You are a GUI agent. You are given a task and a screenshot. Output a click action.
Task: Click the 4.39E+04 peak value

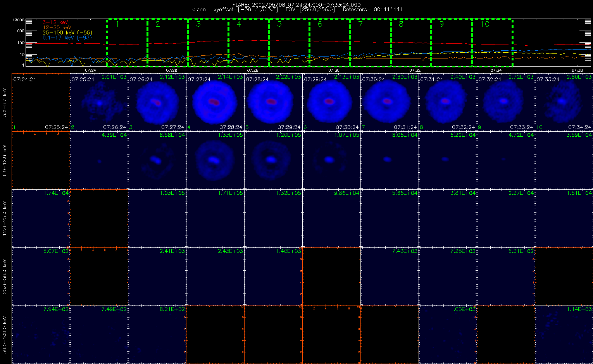tap(114, 135)
